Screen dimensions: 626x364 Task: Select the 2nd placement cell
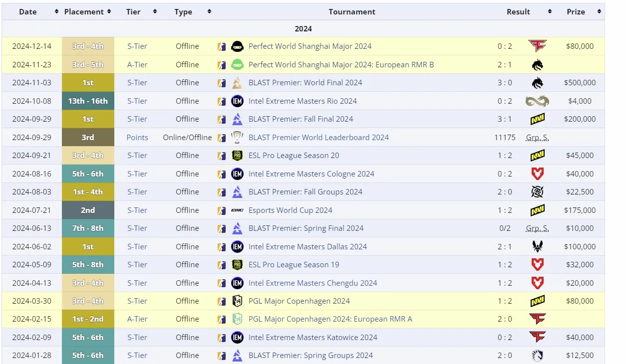(x=88, y=210)
